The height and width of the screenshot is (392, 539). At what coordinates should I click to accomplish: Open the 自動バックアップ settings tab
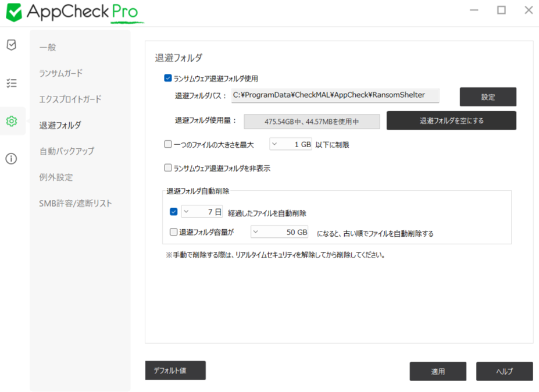[x=67, y=151]
